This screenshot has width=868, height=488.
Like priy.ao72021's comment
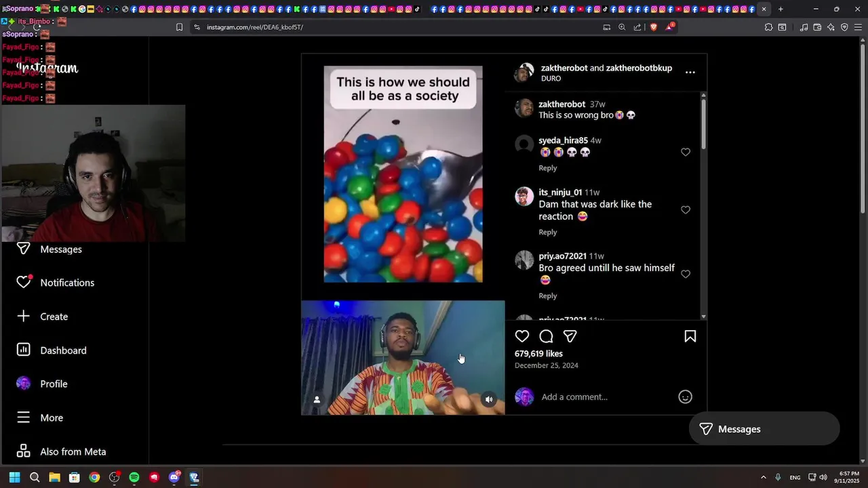686,274
